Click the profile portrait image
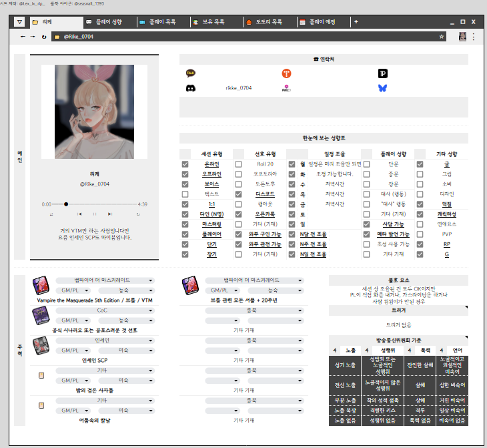Screen dimensions: 487x448 pyautogui.click(x=95, y=111)
